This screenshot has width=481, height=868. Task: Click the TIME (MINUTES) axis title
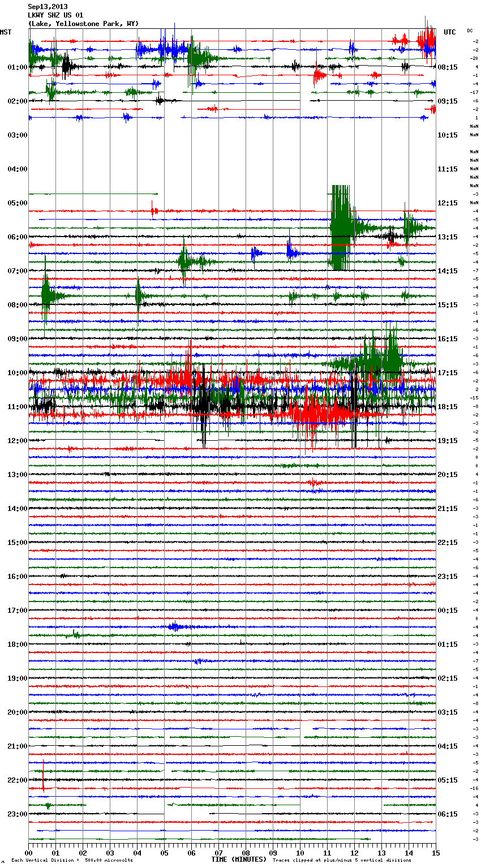click(239, 860)
